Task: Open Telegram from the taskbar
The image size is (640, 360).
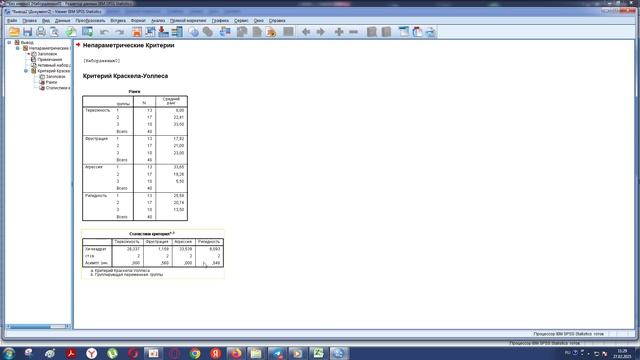Action: pyautogui.click(x=277, y=353)
